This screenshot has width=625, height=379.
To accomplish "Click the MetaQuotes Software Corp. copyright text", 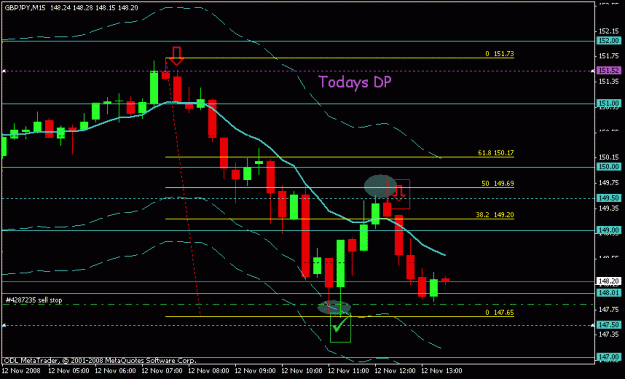I will 100,361.
